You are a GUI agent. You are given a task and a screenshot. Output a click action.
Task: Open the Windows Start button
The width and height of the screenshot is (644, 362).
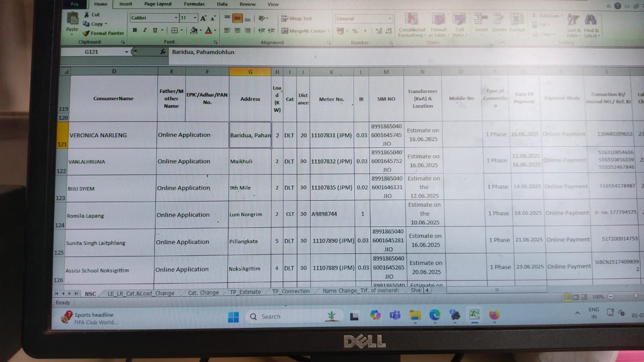click(x=233, y=317)
